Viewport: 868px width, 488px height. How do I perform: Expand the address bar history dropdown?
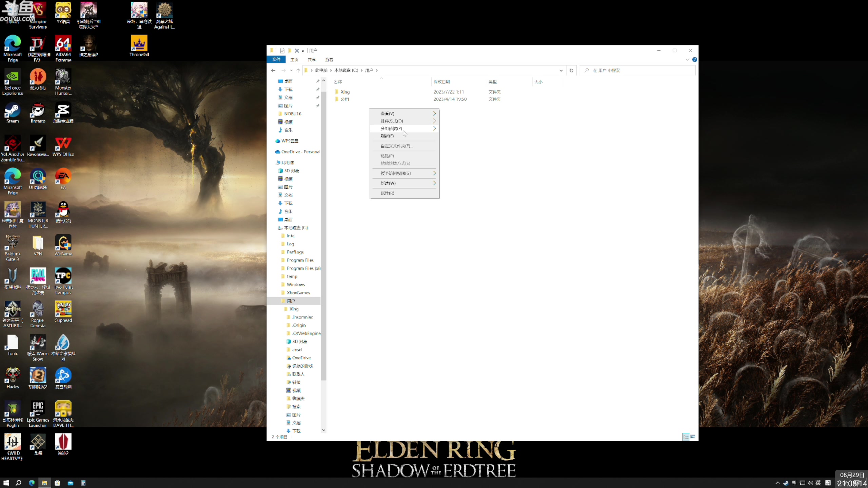[x=561, y=70]
